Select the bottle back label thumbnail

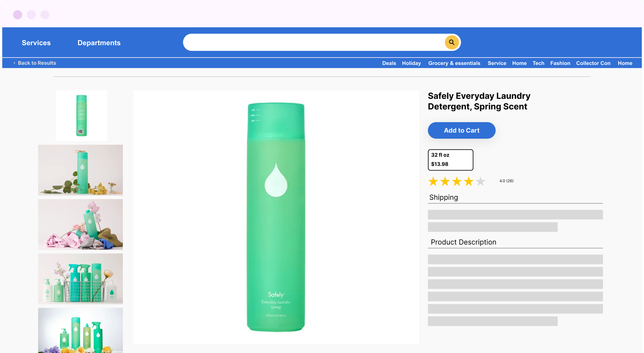(82, 116)
